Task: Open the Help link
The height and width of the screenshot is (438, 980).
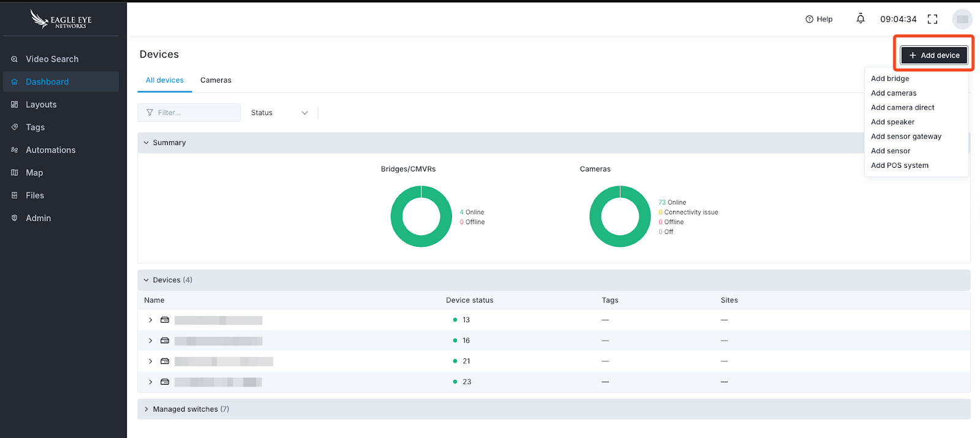Action: [819, 19]
